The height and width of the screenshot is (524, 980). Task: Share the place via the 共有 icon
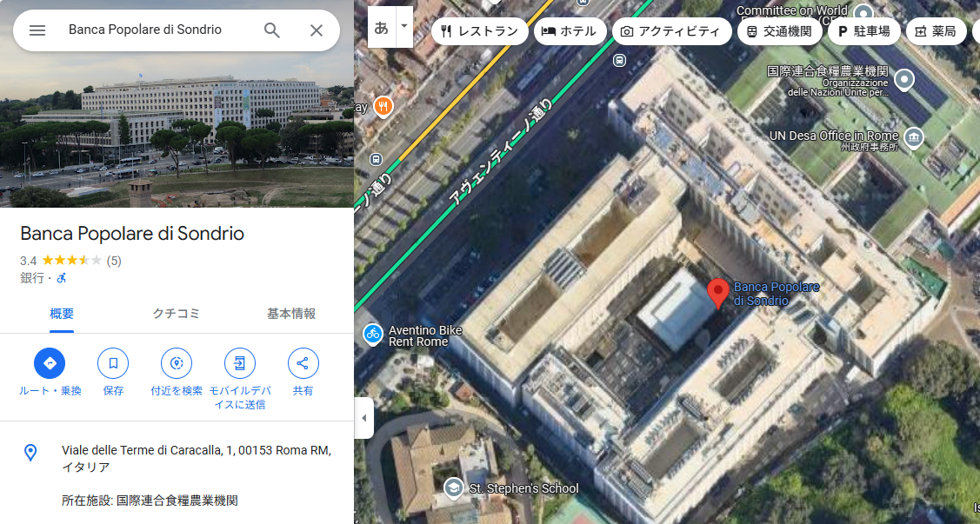303,363
